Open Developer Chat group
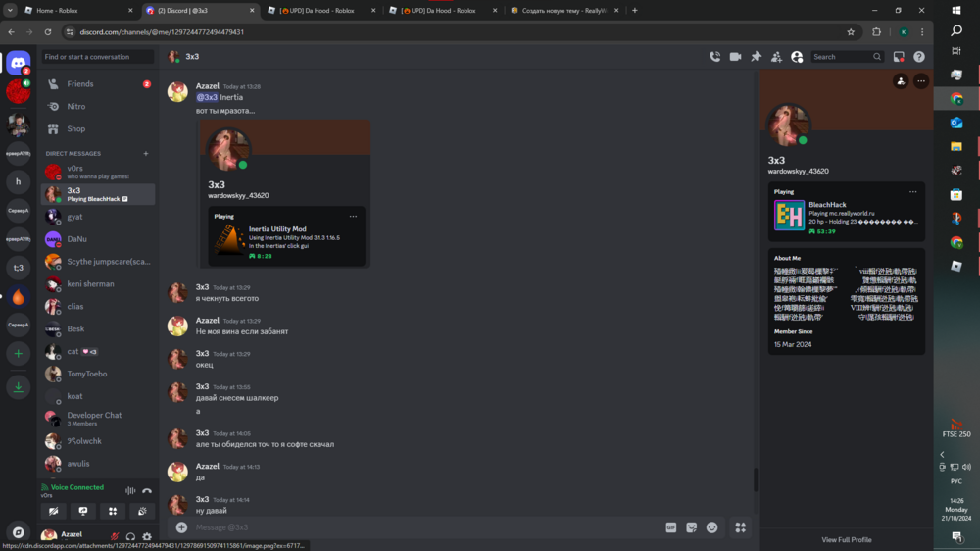Screen dimensions: 980x551 pos(98,419)
